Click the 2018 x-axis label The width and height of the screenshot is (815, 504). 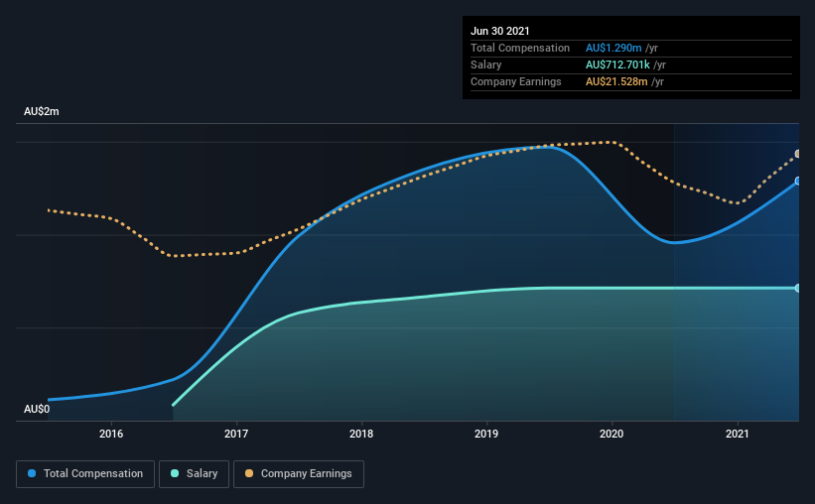tap(361, 434)
